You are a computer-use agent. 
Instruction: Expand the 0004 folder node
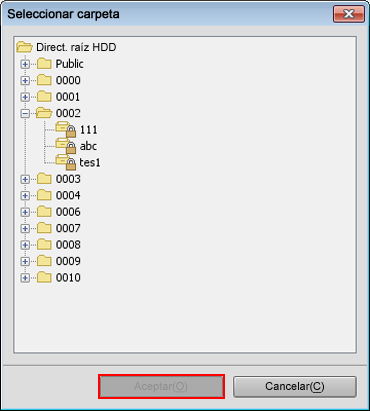click(25, 196)
